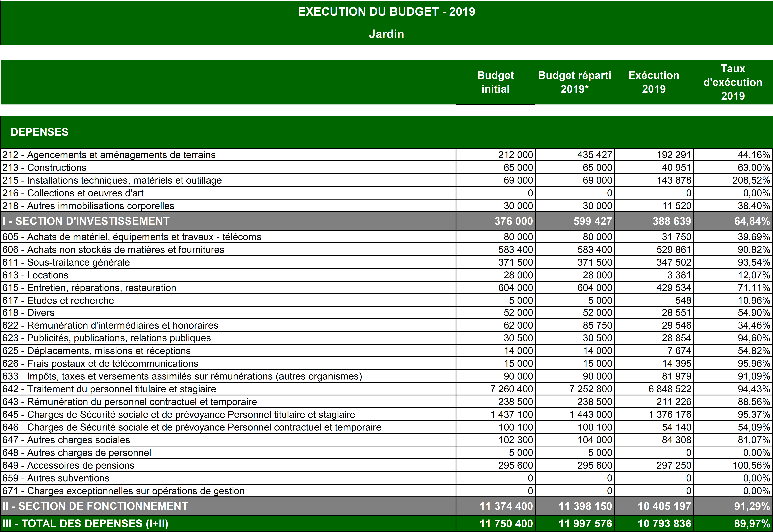773x532 pixels.
Task: Click the 'Exécution 2019' column header
Action: coord(654,82)
